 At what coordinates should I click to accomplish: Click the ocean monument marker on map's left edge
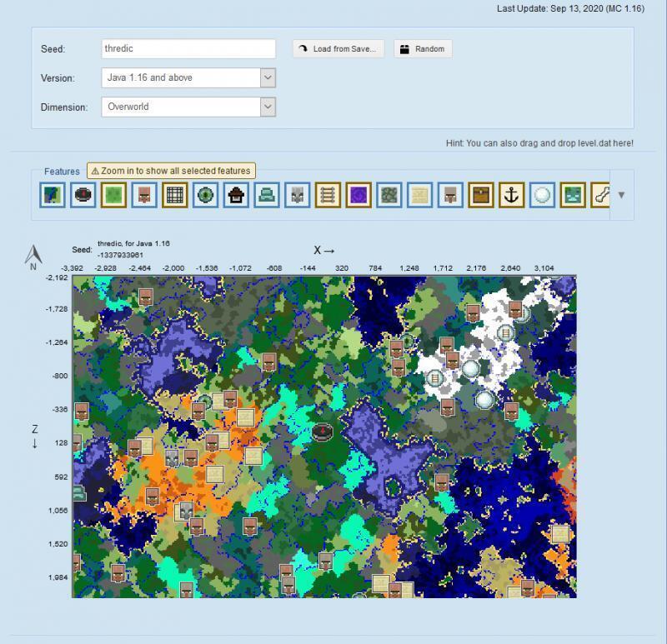(x=78, y=493)
